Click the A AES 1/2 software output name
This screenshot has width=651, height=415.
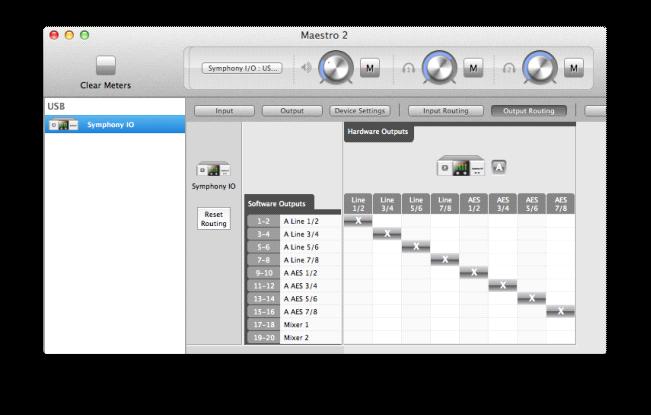point(301,273)
